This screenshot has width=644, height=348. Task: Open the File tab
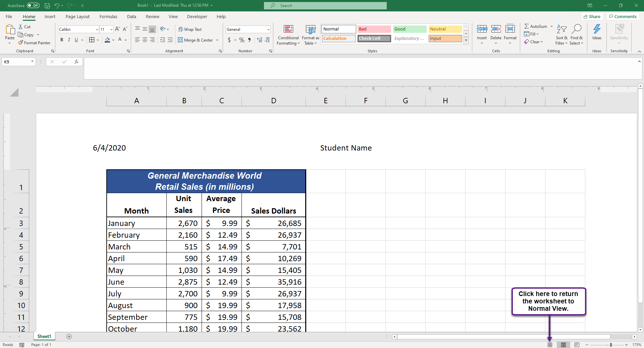pyautogui.click(x=9, y=16)
